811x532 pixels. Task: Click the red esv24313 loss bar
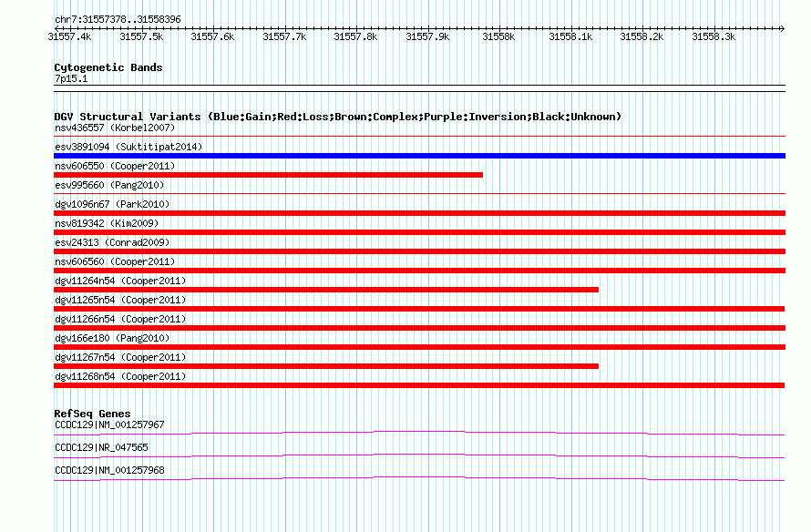click(419, 251)
